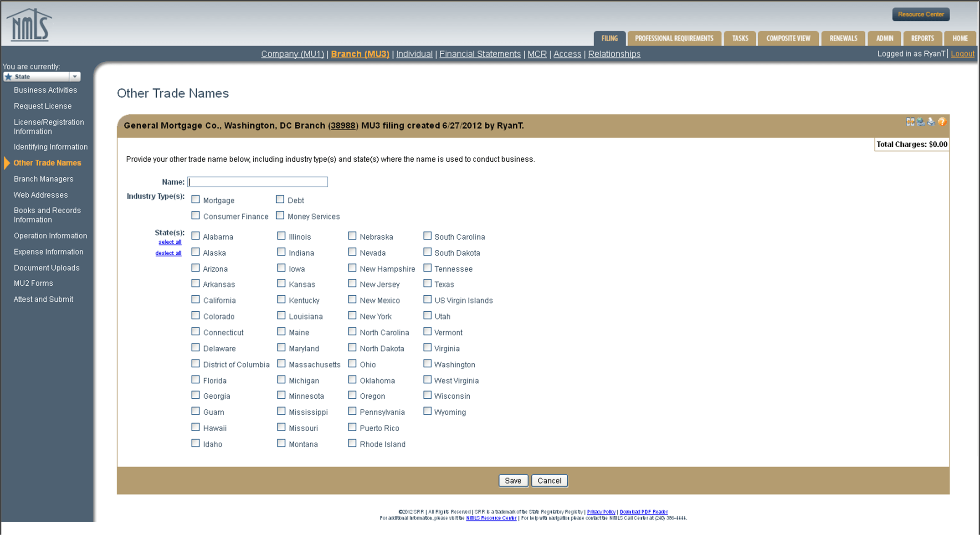
Task: Open the State context dropdown
Action: (x=42, y=77)
